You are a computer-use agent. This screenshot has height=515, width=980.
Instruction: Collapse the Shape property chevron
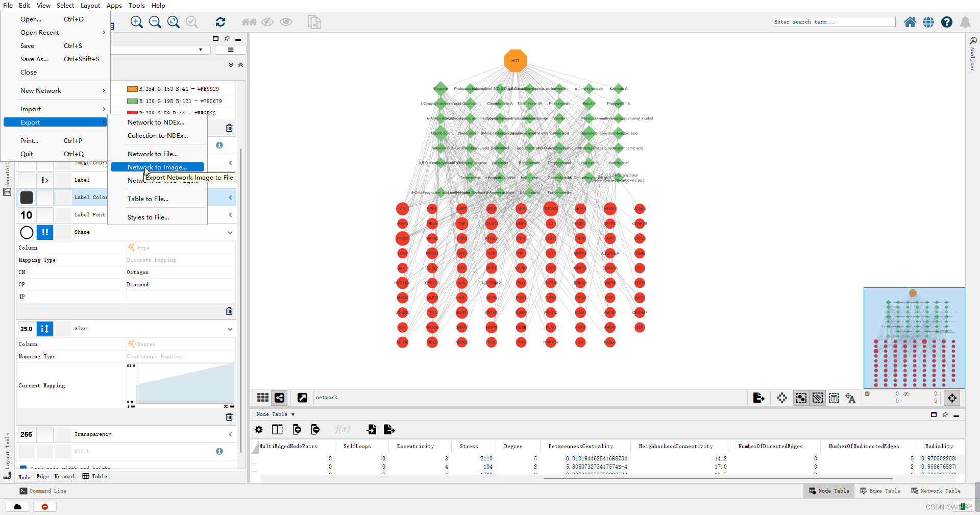click(230, 233)
